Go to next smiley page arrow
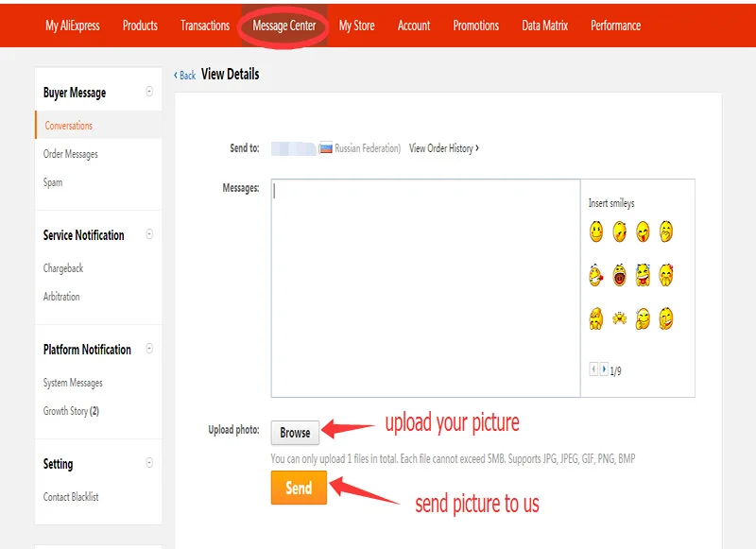Screen dimensions: 756x549 604,369
